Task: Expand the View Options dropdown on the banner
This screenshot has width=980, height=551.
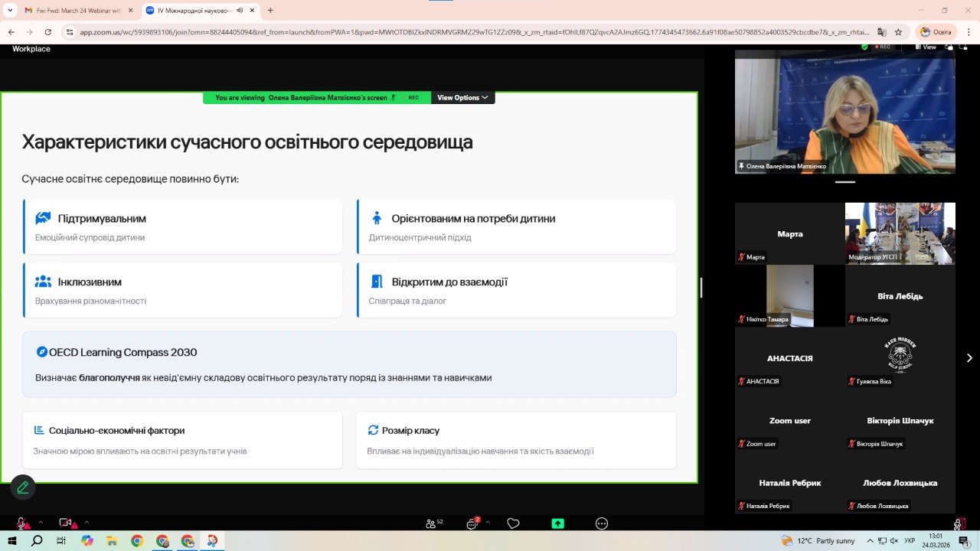Action: (462, 97)
